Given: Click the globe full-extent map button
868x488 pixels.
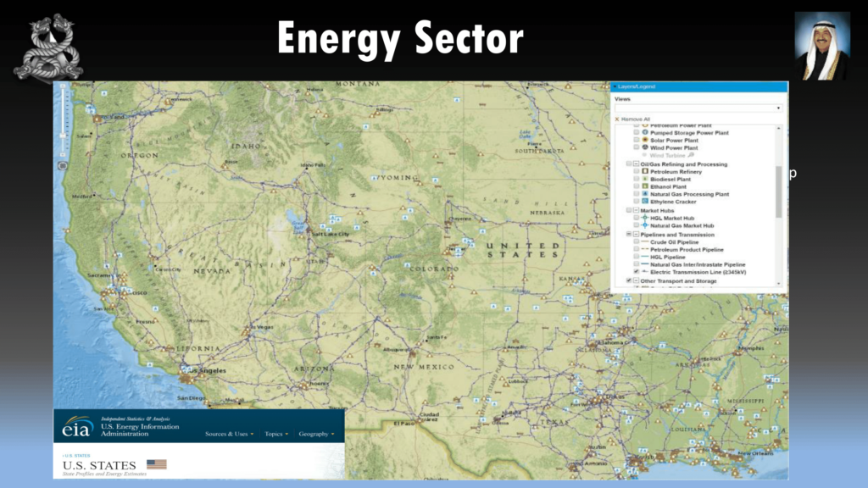Looking at the screenshot, I should [x=63, y=165].
